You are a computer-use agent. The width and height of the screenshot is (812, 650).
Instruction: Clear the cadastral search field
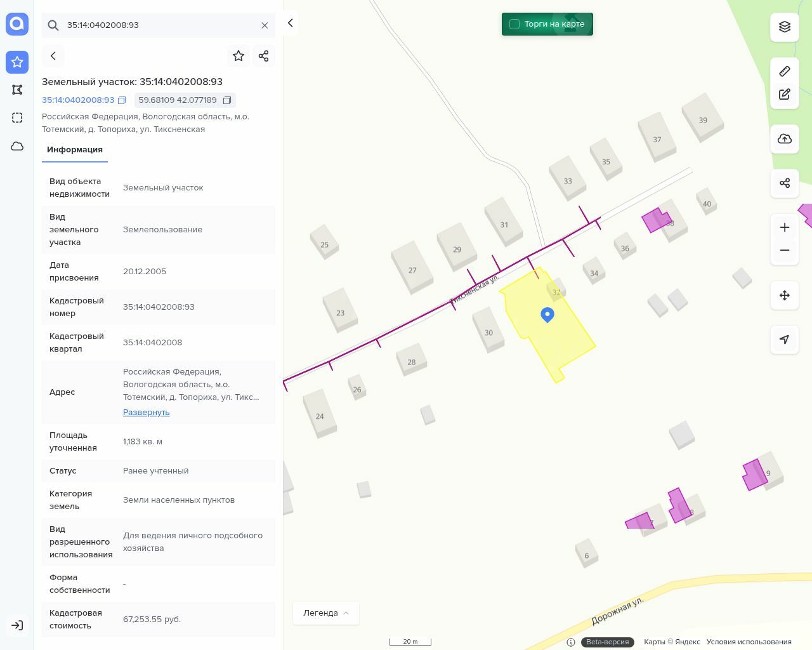265,25
